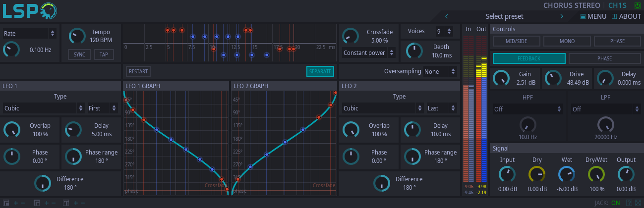The height and width of the screenshot is (208, 644).
Task: Click the help question mark icon
Action: click(629, 203)
